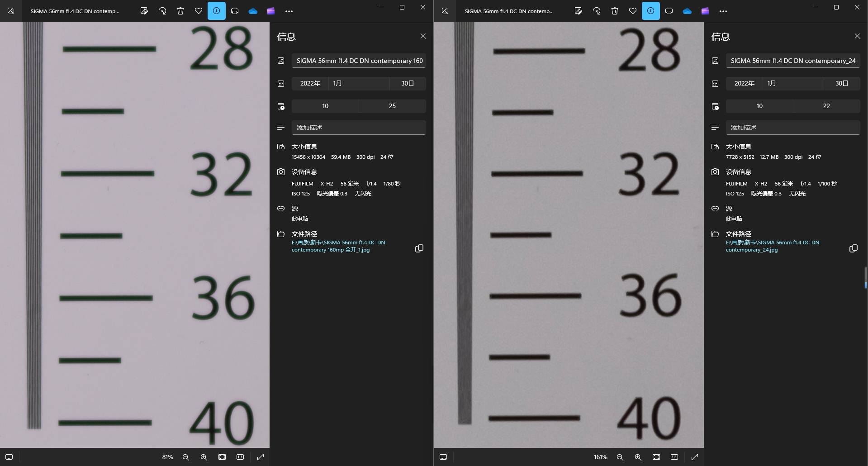This screenshot has height=466, width=868.
Task: Toggle info panel button in left window
Action: pyautogui.click(x=217, y=11)
